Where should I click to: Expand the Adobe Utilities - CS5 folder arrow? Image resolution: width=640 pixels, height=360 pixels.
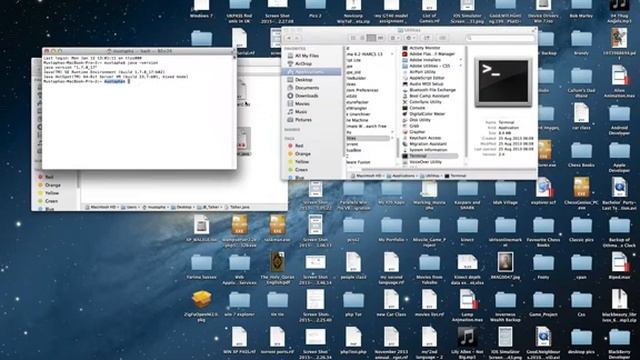coord(461,66)
